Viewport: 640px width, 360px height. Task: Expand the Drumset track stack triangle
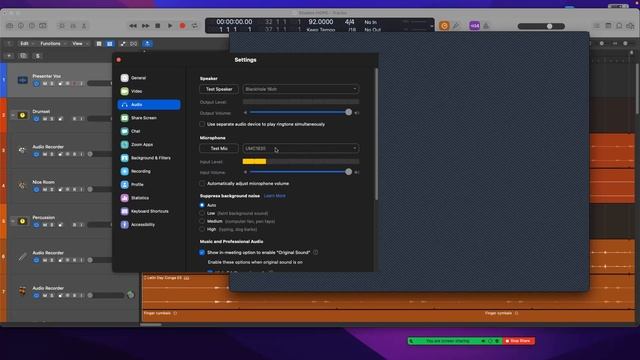click(x=13, y=116)
